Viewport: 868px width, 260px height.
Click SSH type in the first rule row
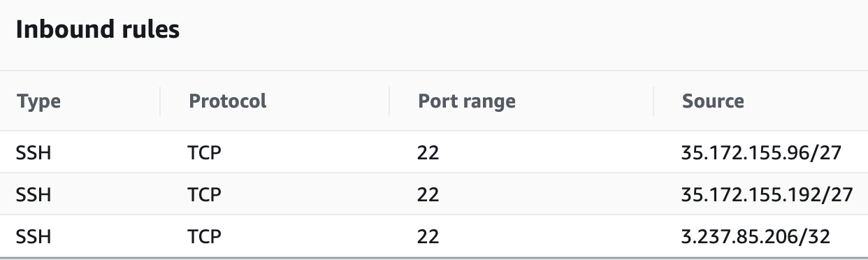(34, 152)
